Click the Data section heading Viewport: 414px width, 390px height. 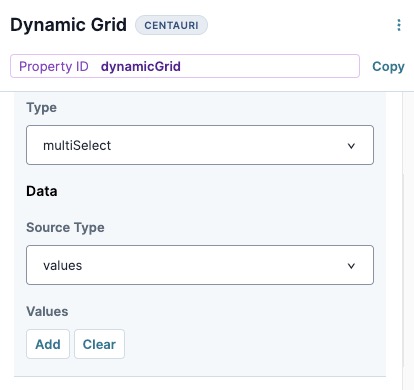coord(42,191)
